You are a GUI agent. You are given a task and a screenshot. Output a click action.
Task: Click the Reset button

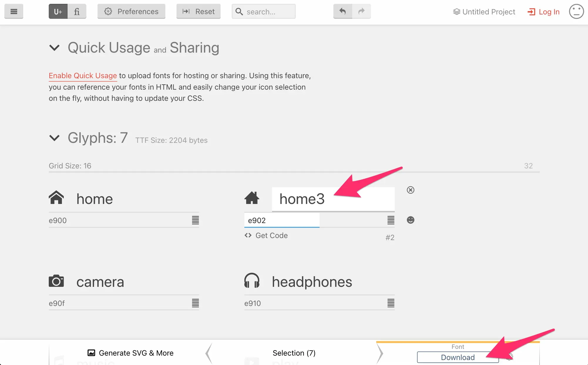198,11
